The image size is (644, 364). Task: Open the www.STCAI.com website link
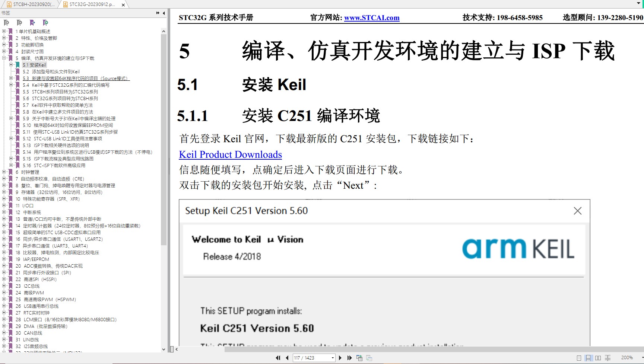pyautogui.click(x=372, y=17)
